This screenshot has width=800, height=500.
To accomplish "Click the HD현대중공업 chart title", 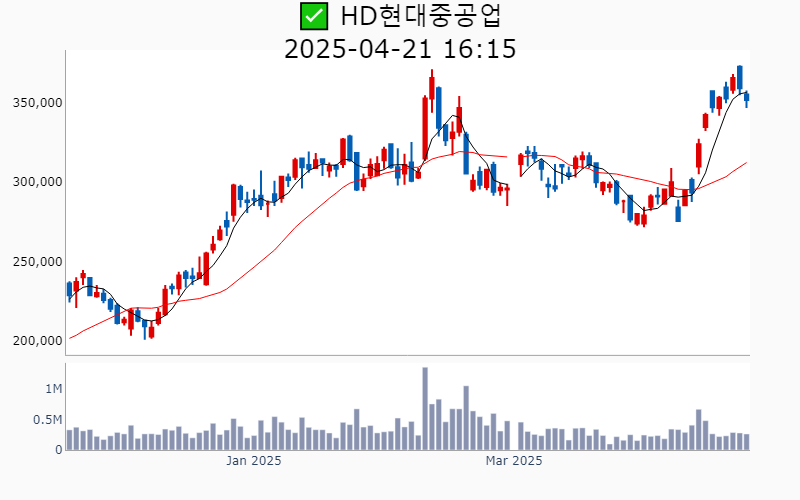I will tap(421, 16).
